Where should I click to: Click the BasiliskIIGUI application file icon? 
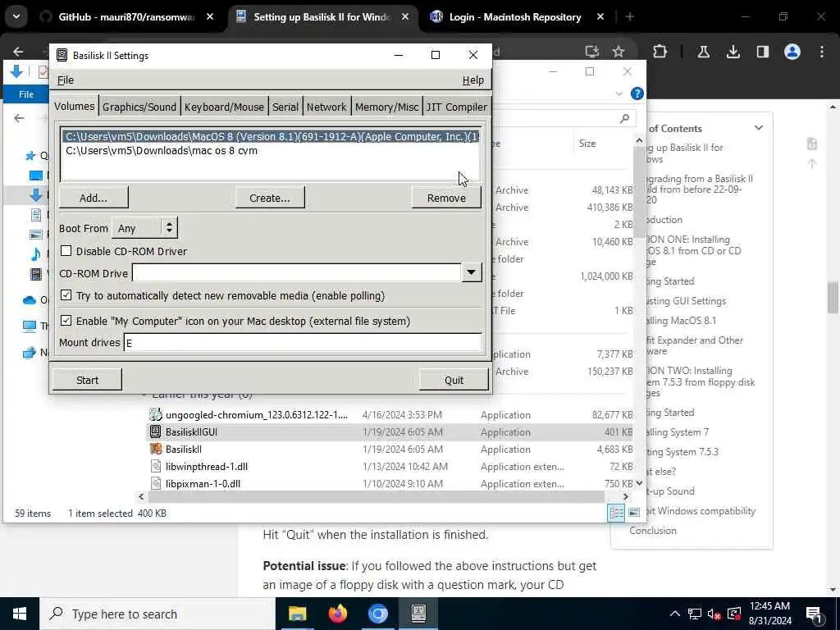point(155,431)
